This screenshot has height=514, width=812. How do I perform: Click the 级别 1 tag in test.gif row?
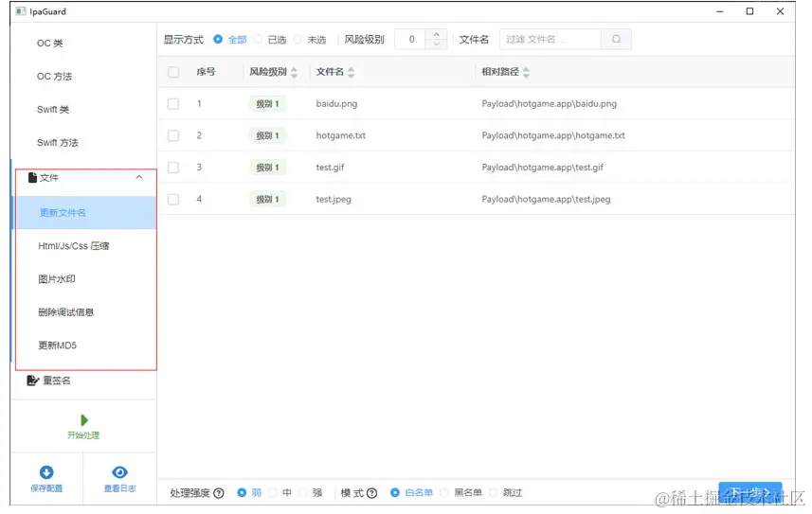point(267,168)
